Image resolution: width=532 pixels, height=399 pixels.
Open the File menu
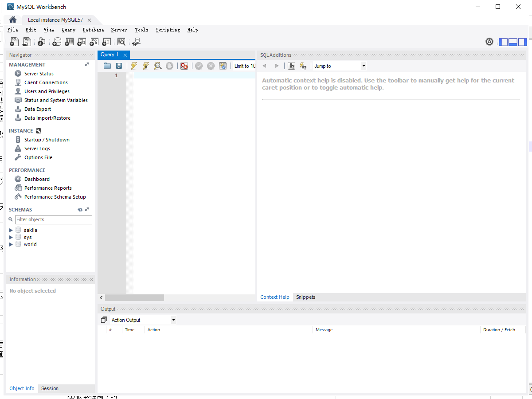13,30
